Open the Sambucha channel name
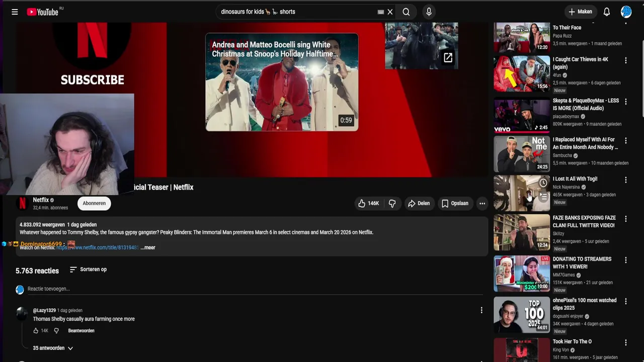Image resolution: width=644 pixels, height=362 pixels. point(562,155)
